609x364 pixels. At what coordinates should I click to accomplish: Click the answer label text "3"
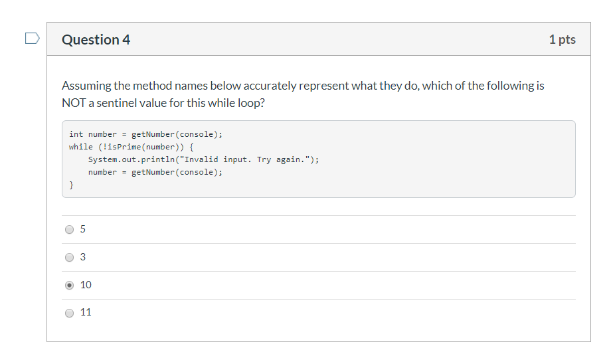point(82,257)
